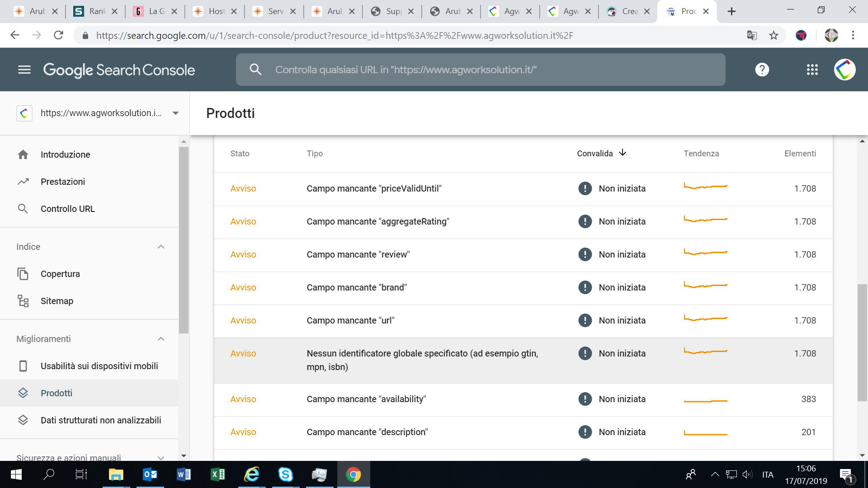Screen dimensions: 868x488
Task: Collapse the Miglioramenti section
Action: coord(161,339)
